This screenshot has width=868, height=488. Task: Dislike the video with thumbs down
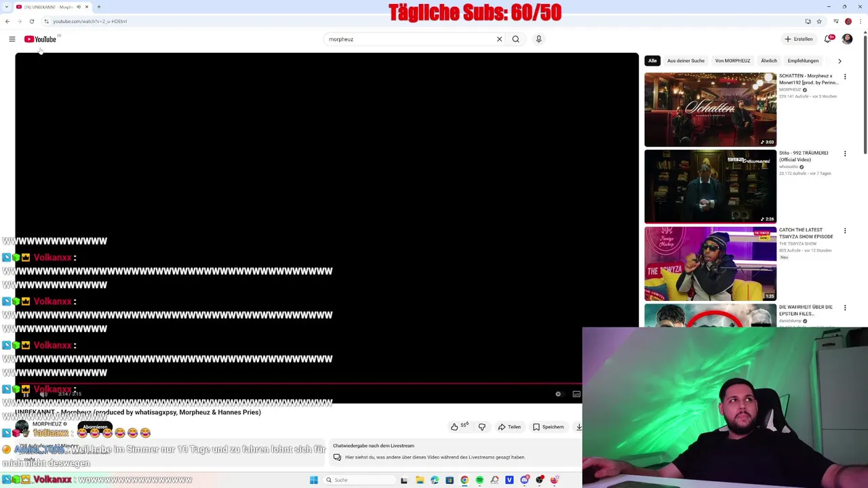click(482, 427)
